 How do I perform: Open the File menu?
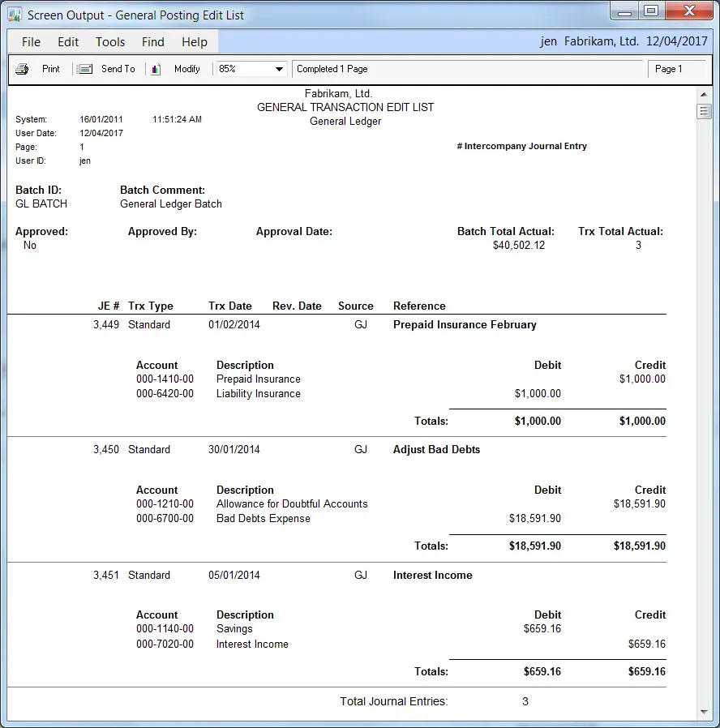31,42
